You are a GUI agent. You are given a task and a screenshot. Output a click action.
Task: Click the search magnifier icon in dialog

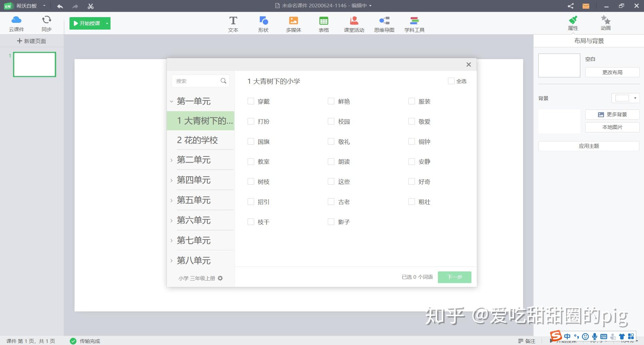pyautogui.click(x=224, y=81)
